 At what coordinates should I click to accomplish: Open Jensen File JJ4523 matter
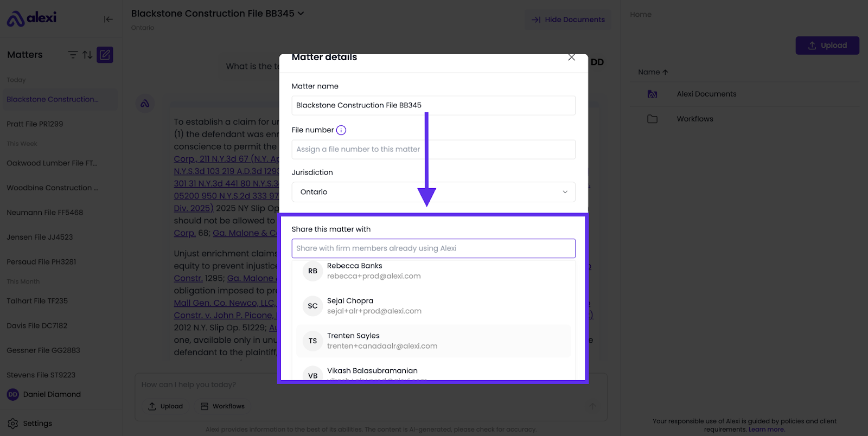[x=40, y=237]
